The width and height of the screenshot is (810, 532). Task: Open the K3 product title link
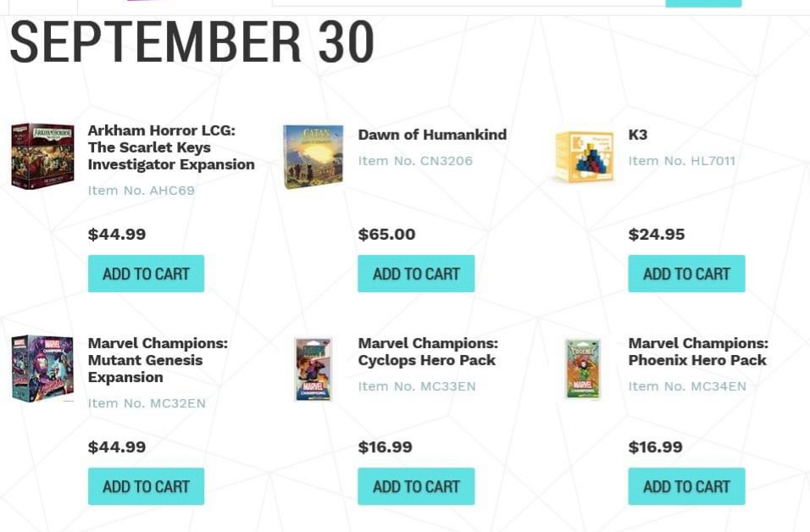click(x=638, y=135)
